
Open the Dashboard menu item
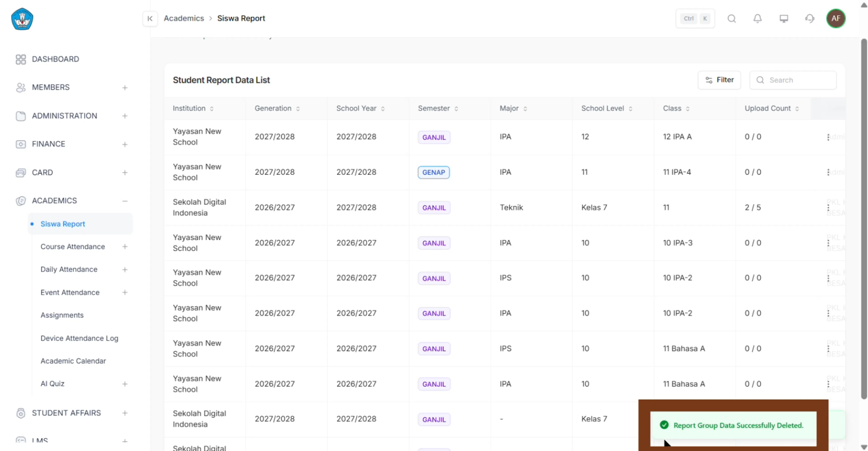55,59
